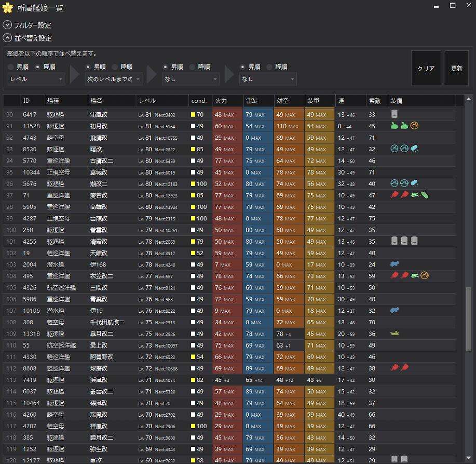The width and height of the screenshot is (476, 464).
Task: Click the landing craft icon for 皐月改二
Action: click(x=395, y=334)
